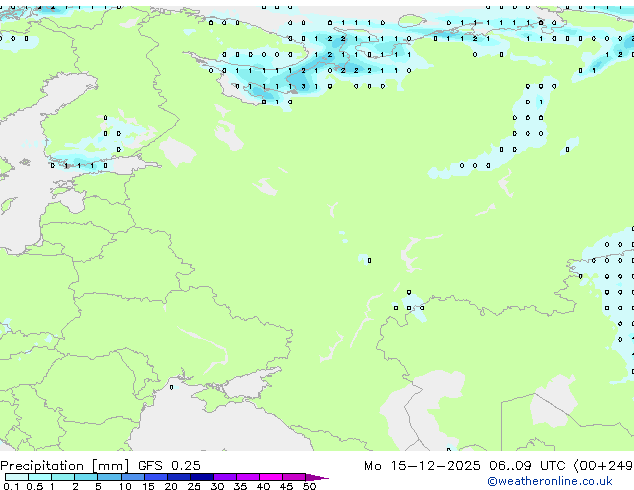Click the '25' legend value label
Viewport: 634px width, 490px height.
tap(194, 486)
